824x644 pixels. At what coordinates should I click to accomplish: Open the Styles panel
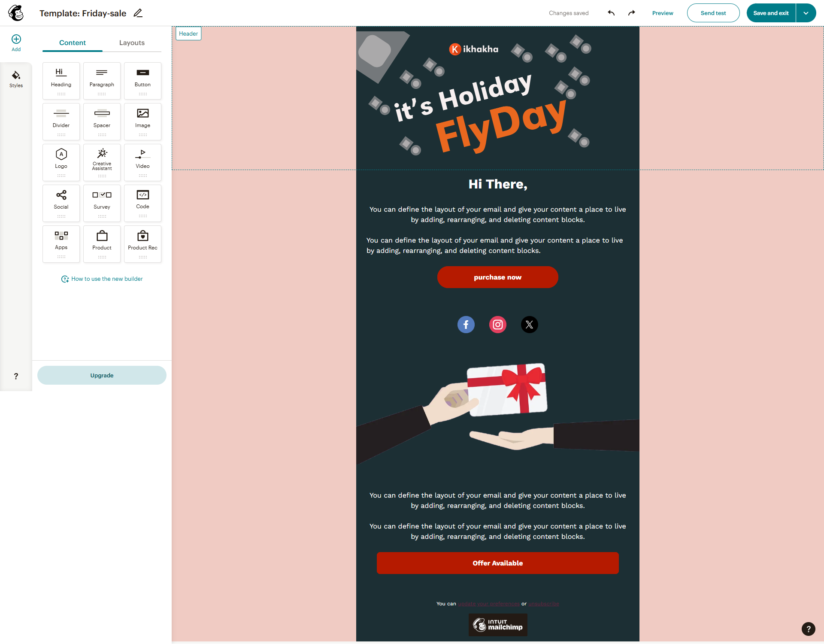[16, 79]
